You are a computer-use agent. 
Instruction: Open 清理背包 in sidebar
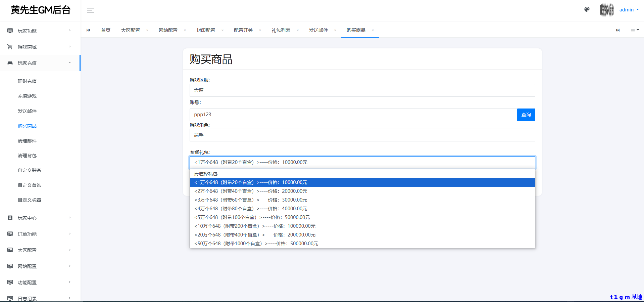[x=27, y=156]
